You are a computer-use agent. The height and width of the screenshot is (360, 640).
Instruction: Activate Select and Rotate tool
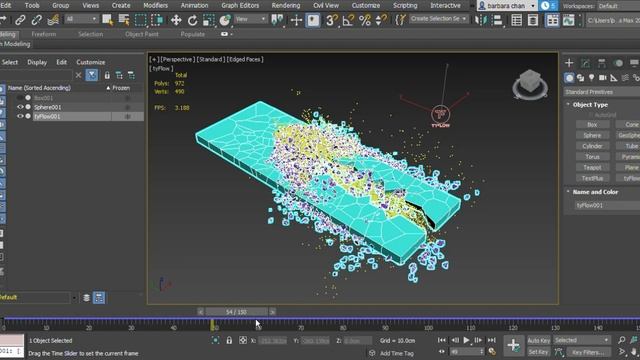[192, 20]
